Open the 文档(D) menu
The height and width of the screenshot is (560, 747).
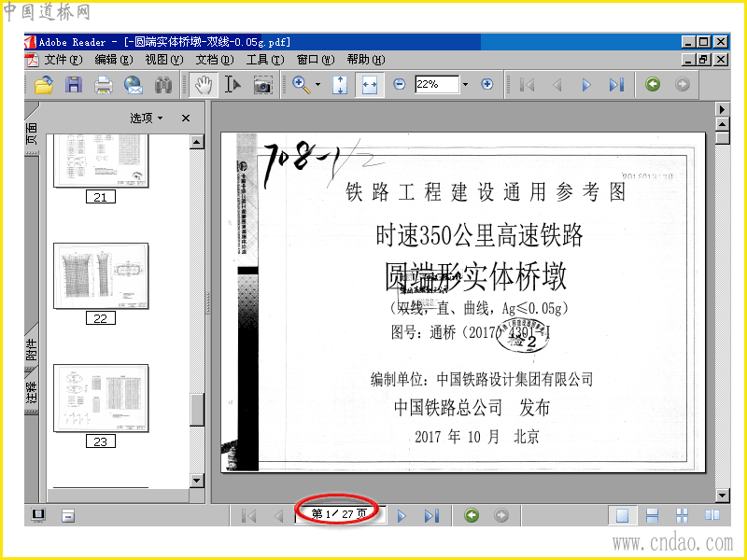[215, 60]
